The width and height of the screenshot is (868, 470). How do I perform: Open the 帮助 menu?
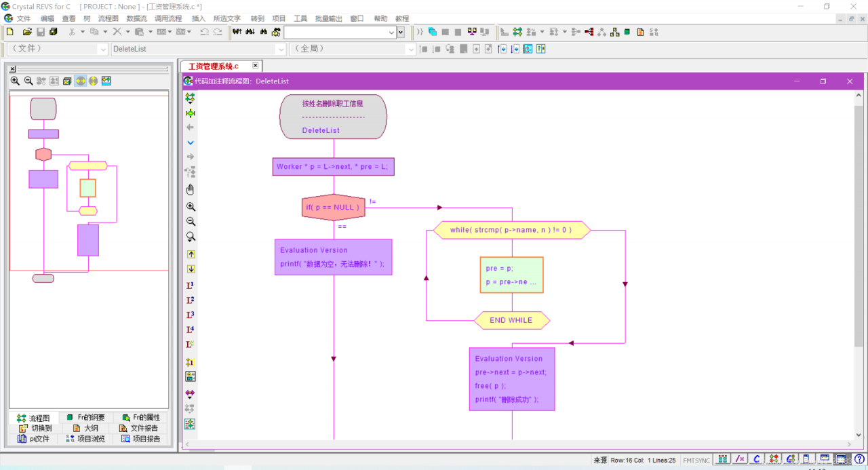pyautogui.click(x=380, y=18)
